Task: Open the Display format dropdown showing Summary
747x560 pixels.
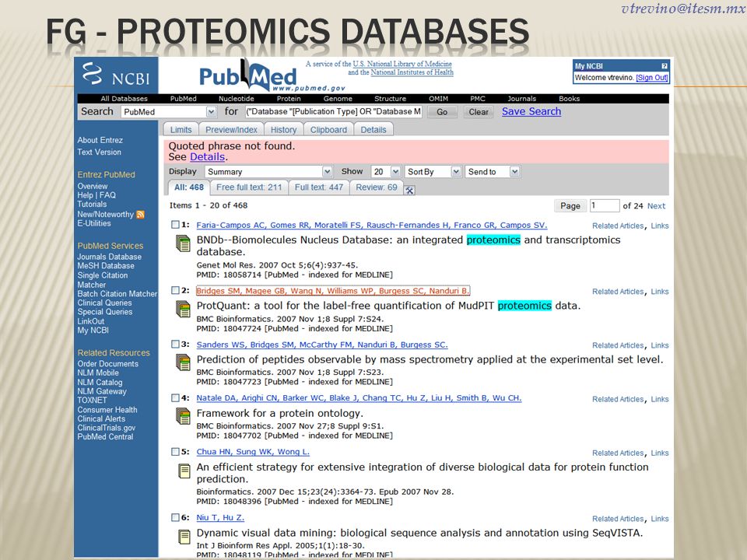Action: 268,171
